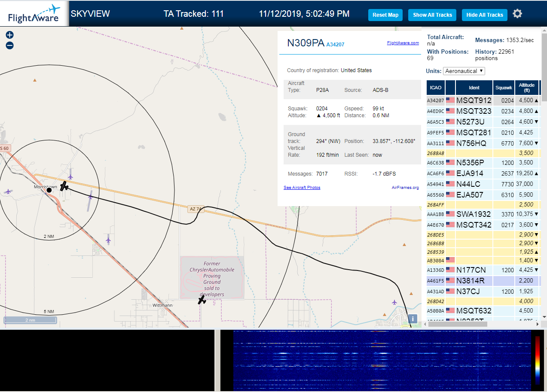This screenshot has width=547, height=392.
Task: Click the AZ 74 highway label
Action: (x=195, y=209)
